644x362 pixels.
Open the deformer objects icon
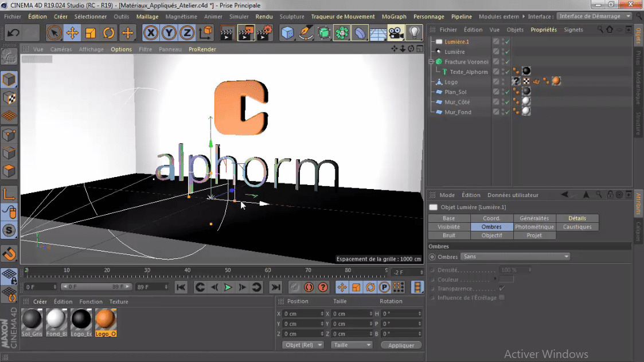(x=360, y=33)
